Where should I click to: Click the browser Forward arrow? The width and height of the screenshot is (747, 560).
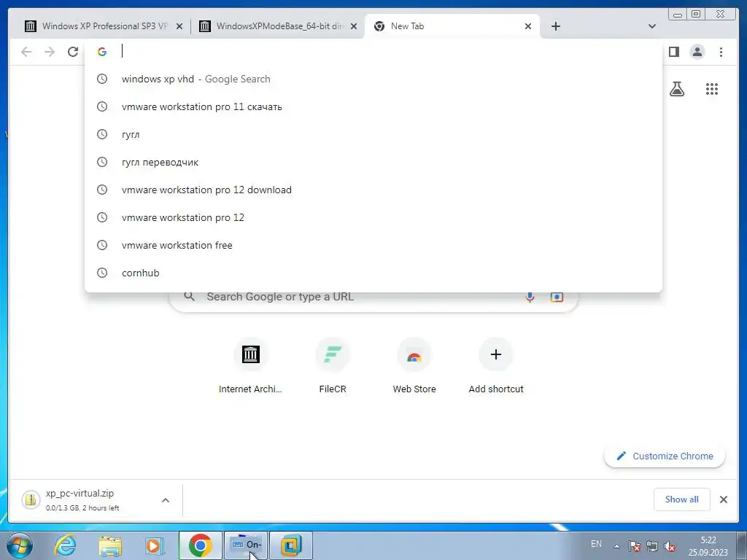50,52
